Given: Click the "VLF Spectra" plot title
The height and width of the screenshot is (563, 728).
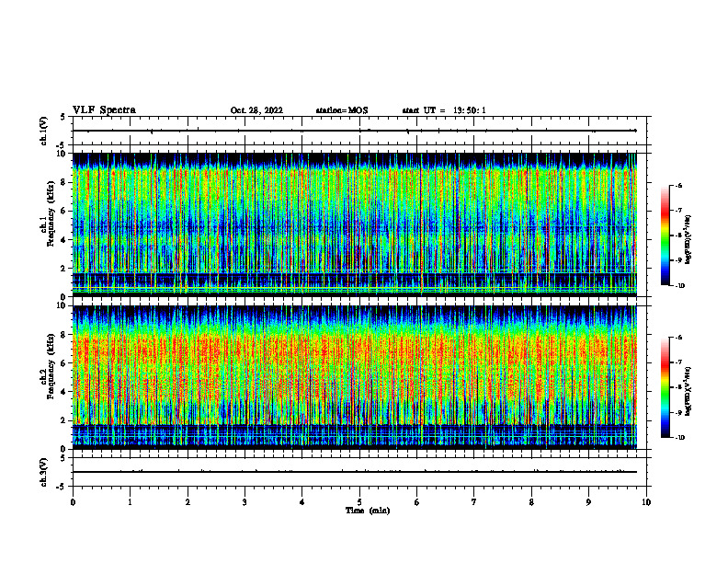Looking at the screenshot, I should pos(104,110).
